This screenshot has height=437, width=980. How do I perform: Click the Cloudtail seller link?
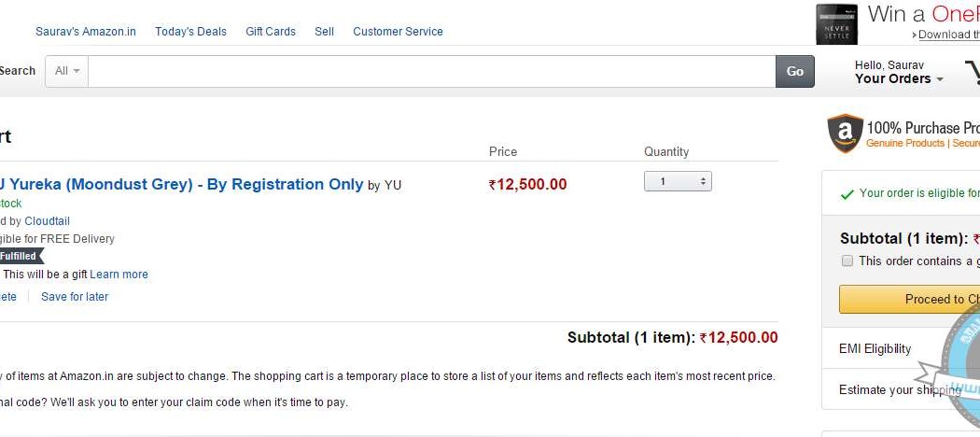pos(48,221)
